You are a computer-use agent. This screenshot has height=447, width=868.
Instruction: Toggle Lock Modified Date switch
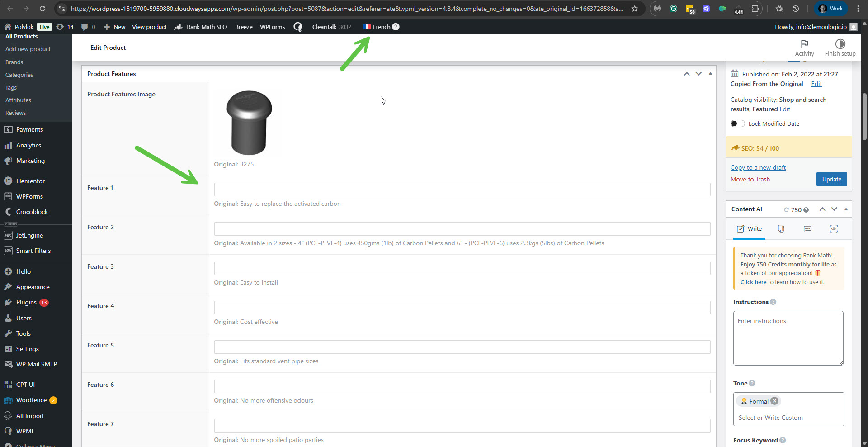pos(738,124)
